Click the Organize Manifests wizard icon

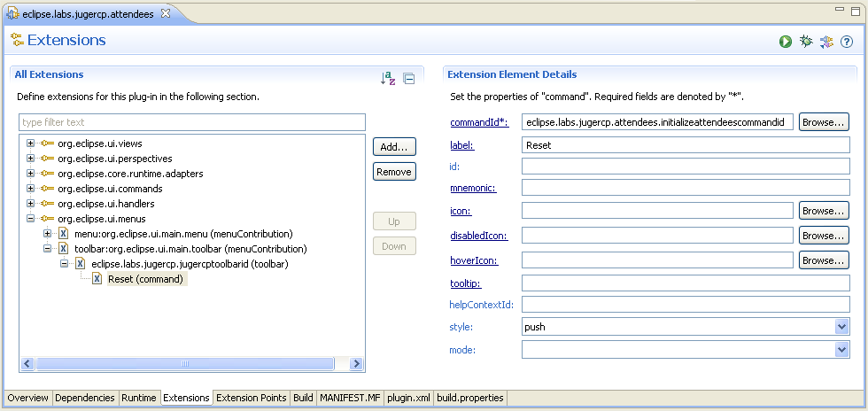[x=826, y=41]
